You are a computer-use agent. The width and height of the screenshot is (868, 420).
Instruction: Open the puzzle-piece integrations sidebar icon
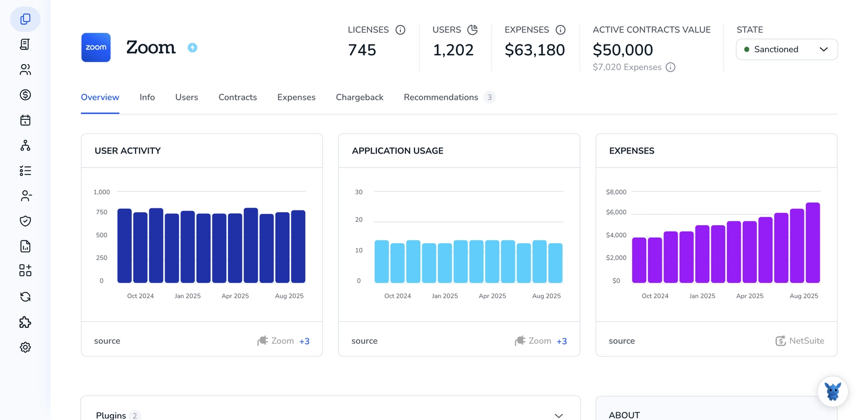tap(25, 322)
